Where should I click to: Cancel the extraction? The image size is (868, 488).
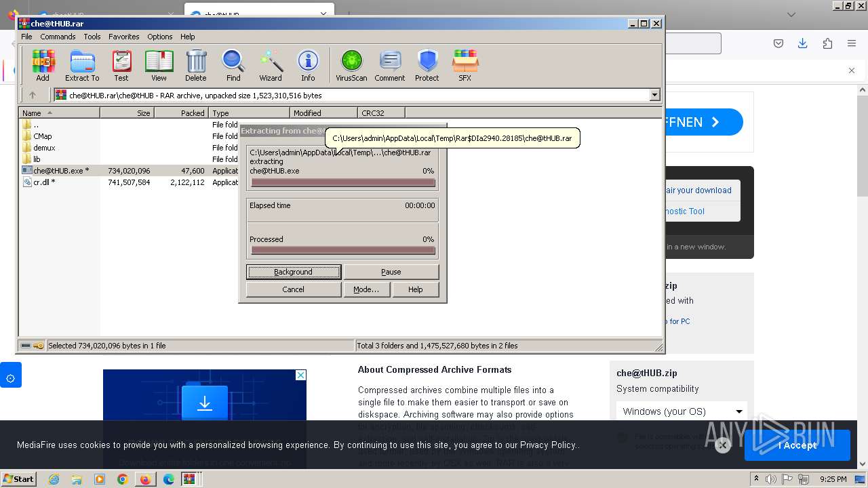pos(293,289)
